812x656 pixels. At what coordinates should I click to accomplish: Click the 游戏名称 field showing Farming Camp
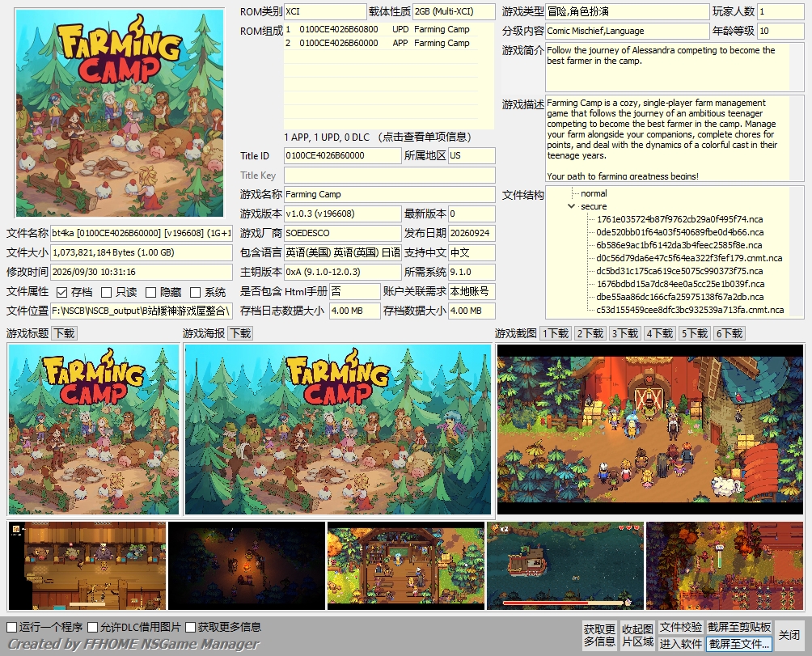coord(390,194)
